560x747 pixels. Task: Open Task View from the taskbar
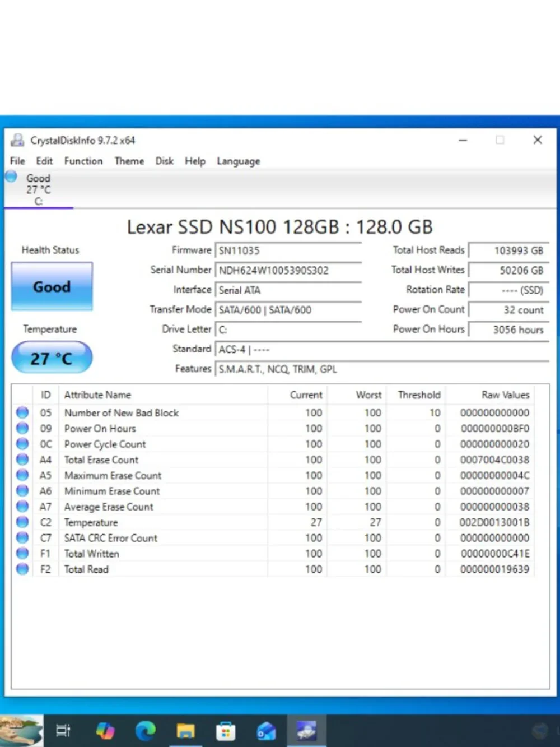point(63,731)
